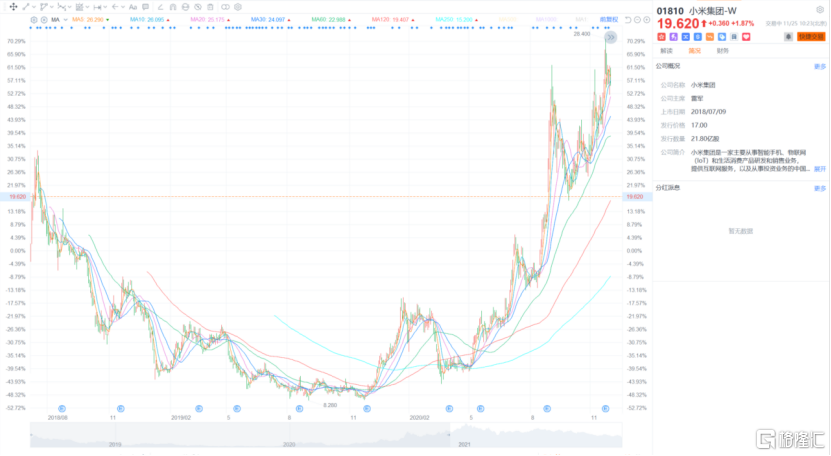Click the orange trend badge icon
Viewport: 831px width, 456px height.
pos(710,37)
